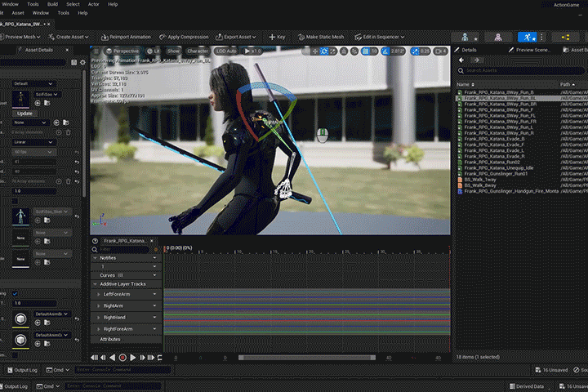
Task: Step to the next frame
Action: pyautogui.click(x=142, y=358)
